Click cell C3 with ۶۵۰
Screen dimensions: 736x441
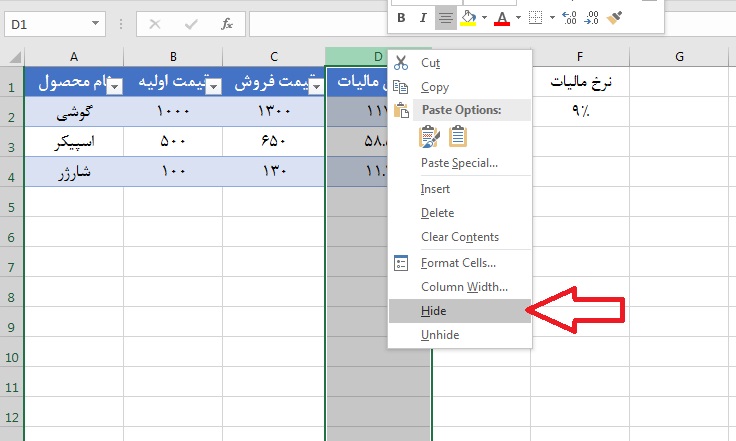[x=274, y=142]
